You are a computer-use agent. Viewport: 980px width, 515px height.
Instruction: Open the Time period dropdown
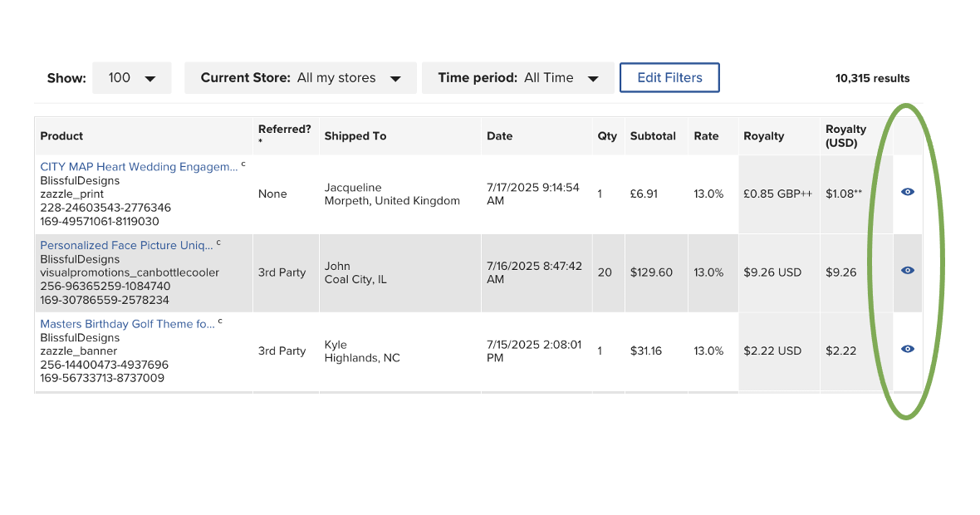518,78
